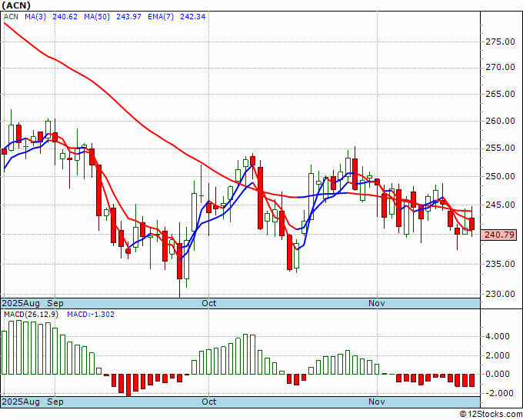
Task: Click the 230.00 price axis label
Action: [499, 295]
